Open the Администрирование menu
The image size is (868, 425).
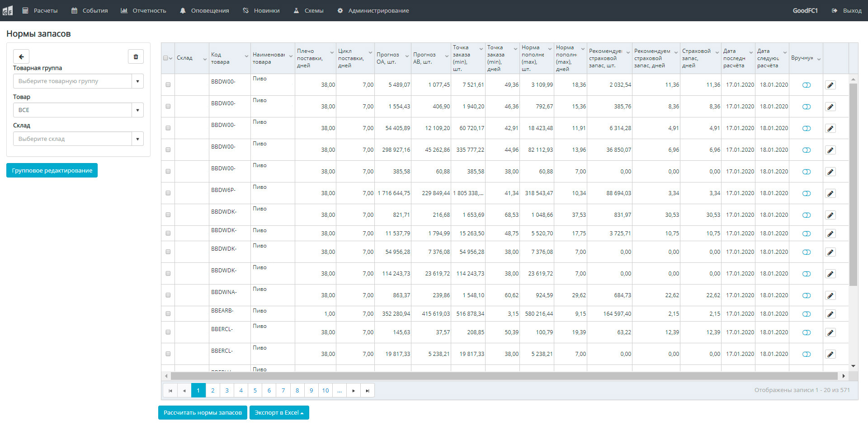373,10
